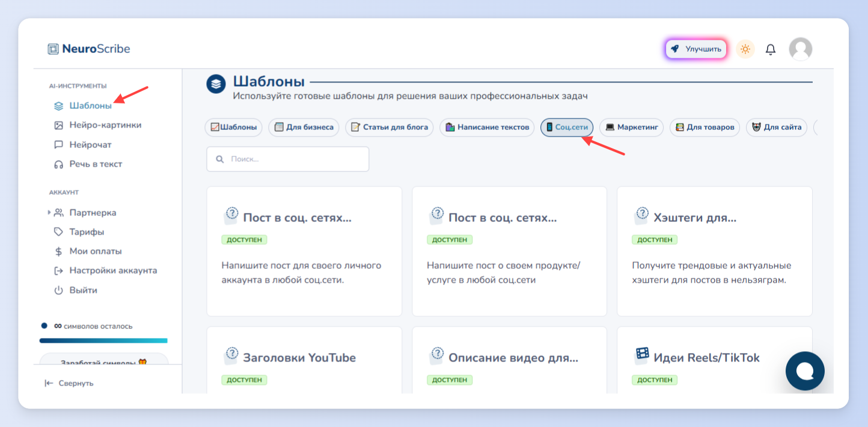Click the magnifier icon in search box
The width and height of the screenshot is (868, 427).
tap(219, 159)
